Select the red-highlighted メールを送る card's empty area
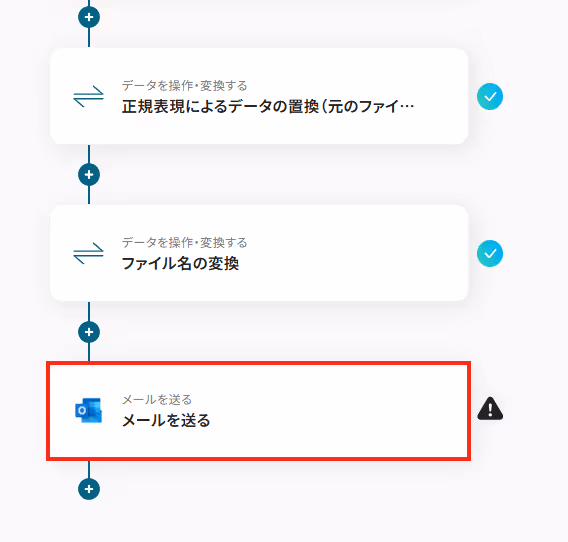Viewport: 568px width, 542px height. point(337,411)
